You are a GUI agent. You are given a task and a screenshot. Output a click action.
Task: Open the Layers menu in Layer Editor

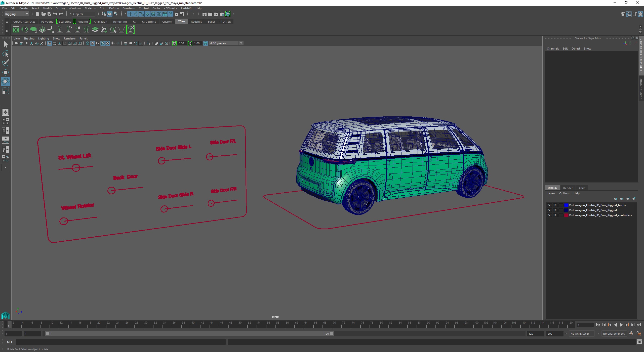tap(551, 193)
